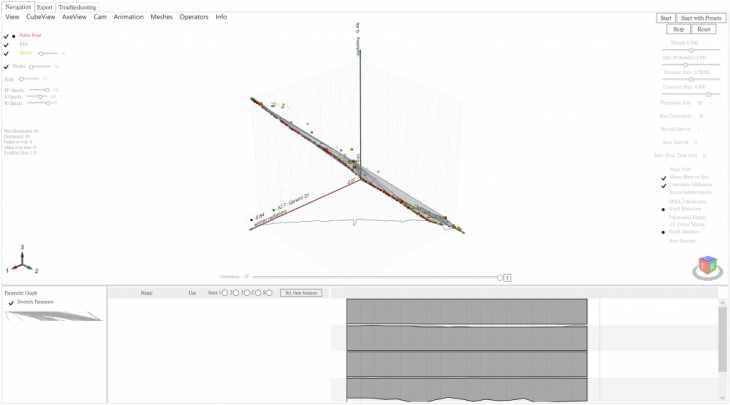Open the Operators menu
Screen dimensions: 730x405
point(194,17)
